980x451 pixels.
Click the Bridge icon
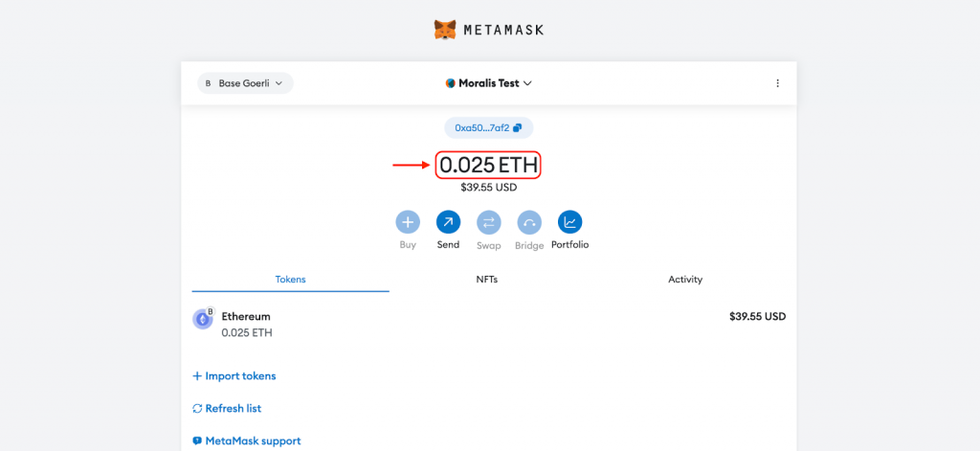point(529,222)
